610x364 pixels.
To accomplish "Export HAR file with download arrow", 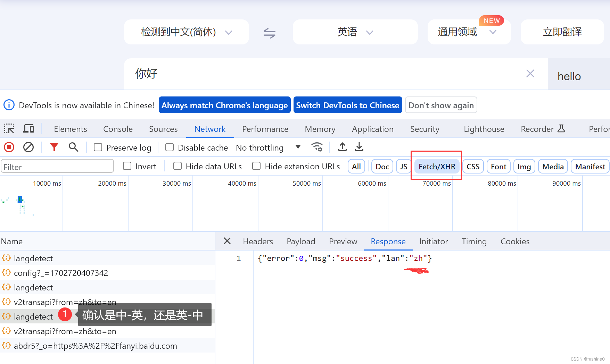I will point(359,147).
